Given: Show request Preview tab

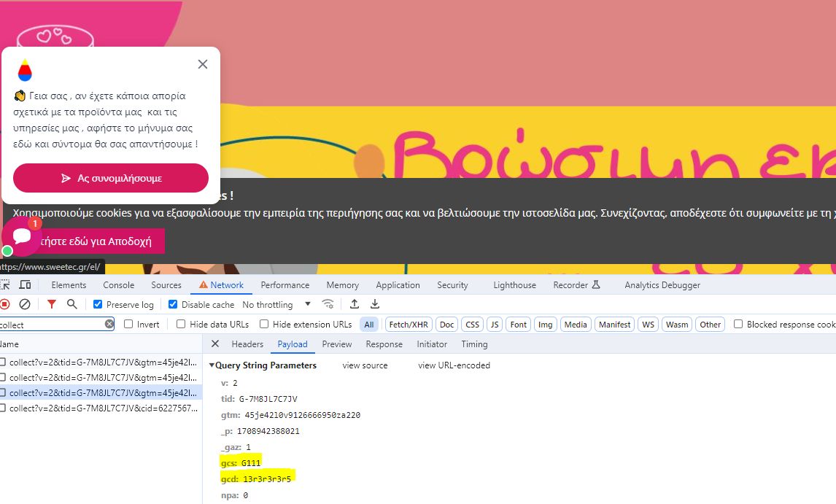Looking at the screenshot, I should pyautogui.click(x=337, y=344).
